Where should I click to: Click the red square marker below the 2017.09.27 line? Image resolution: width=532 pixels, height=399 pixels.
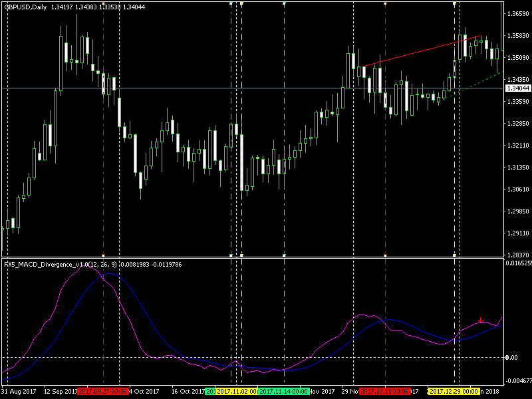click(104, 255)
